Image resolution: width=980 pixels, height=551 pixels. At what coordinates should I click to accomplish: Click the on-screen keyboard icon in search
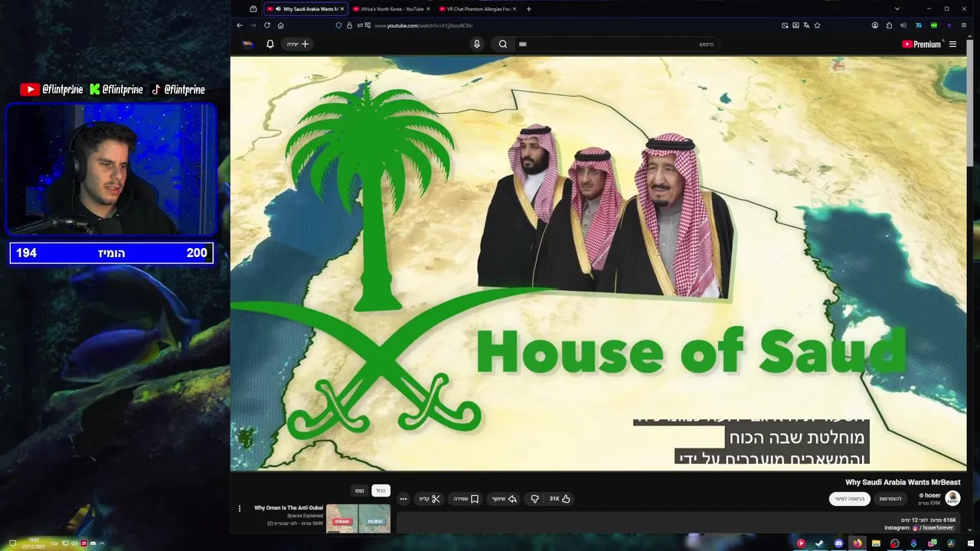point(523,44)
